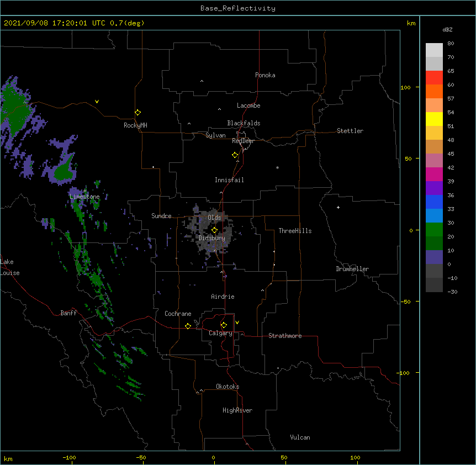Click the white asterisk east of Innisfail
The height and width of the screenshot is (465, 476).
point(277,167)
